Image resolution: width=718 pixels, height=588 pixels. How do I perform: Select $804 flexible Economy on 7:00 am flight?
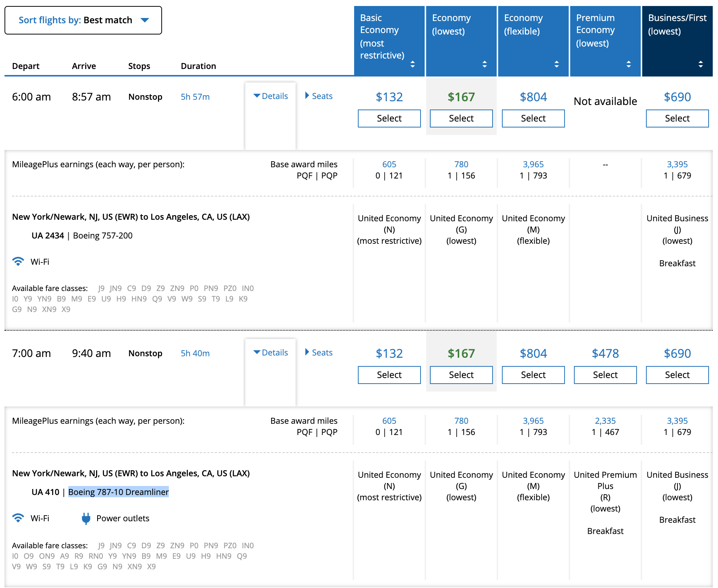pyautogui.click(x=533, y=375)
